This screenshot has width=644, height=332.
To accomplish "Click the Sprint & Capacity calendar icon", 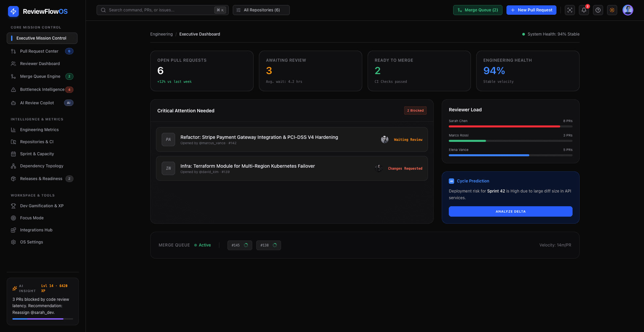I will click(13, 154).
